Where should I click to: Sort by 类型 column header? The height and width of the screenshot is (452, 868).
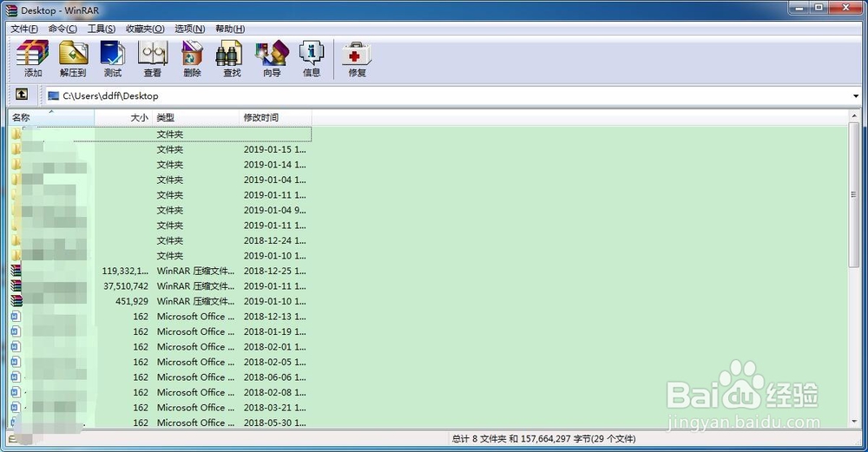click(x=196, y=117)
